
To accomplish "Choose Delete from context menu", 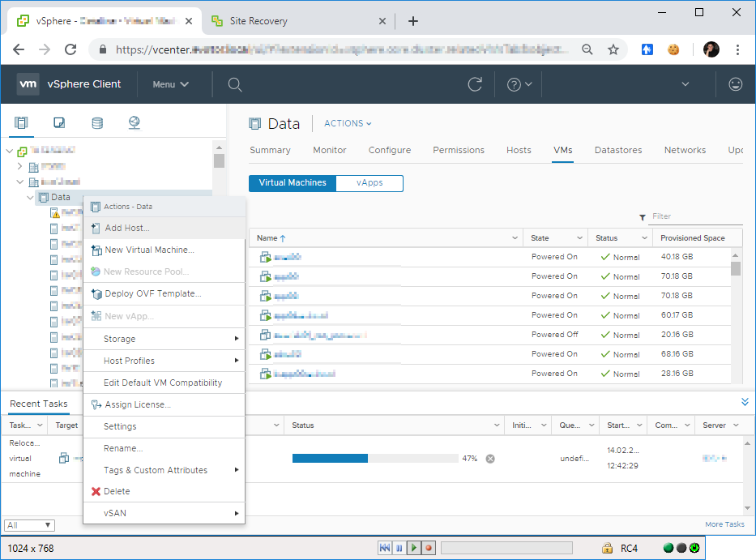I will 164,491.
